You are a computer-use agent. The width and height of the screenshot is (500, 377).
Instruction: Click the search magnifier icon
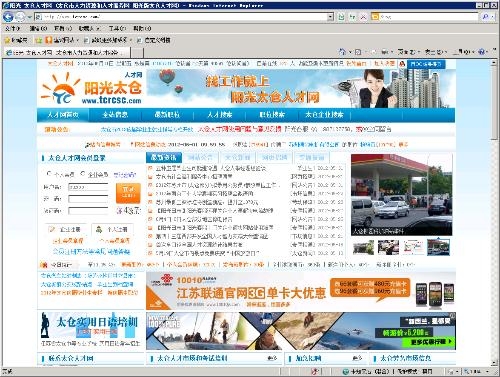coord(486,17)
